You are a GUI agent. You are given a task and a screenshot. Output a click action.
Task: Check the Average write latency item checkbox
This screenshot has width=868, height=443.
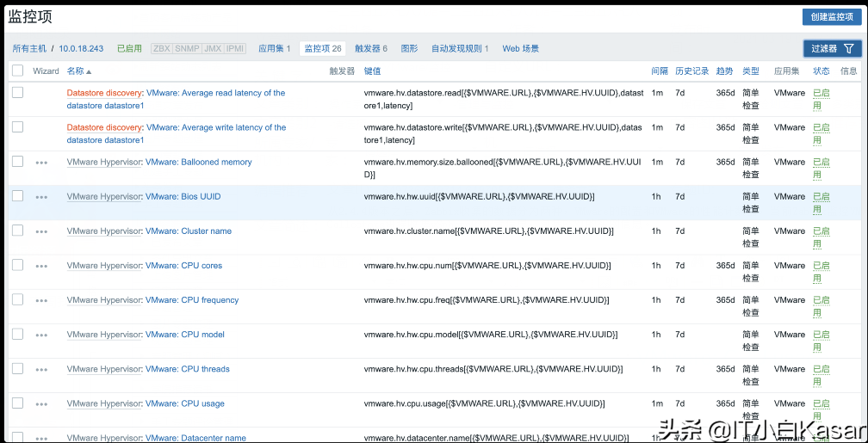coord(18,126)
